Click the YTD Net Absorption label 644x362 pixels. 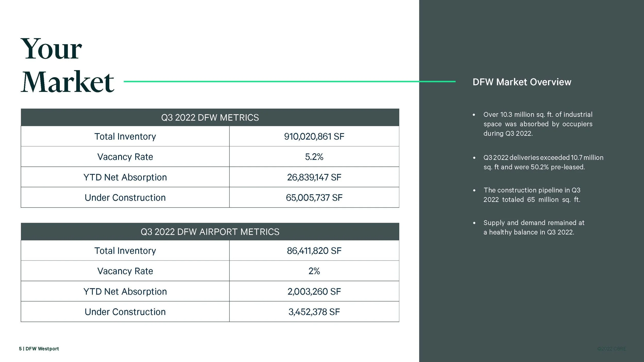click(x=125, y=177)
